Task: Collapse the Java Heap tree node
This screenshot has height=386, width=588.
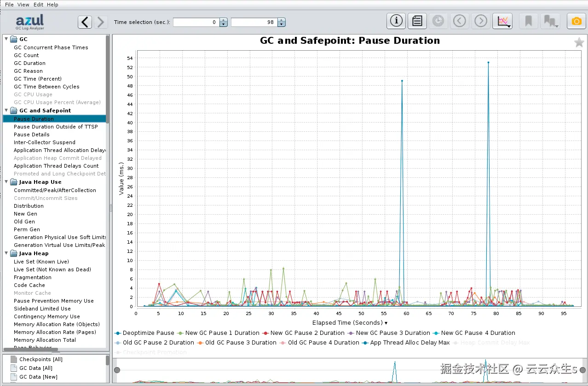Action: [x=6, y=253]
